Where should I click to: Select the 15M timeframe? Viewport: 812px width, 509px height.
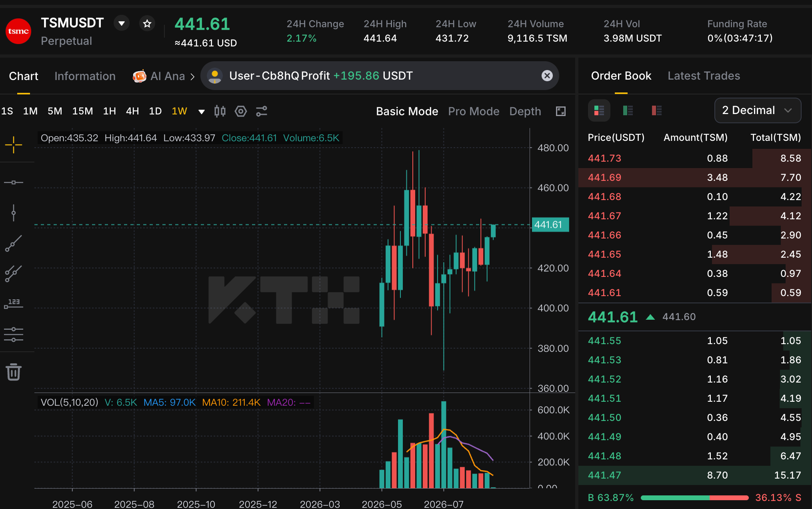pos(82,111)
